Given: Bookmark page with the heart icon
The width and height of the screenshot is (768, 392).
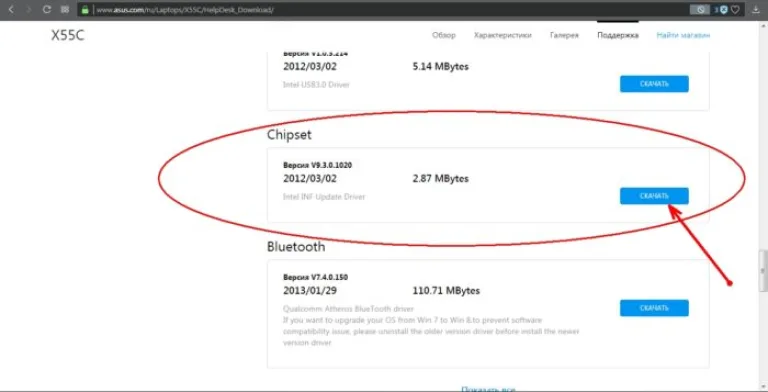Looking at the screenshot, I should coord(734,9).
